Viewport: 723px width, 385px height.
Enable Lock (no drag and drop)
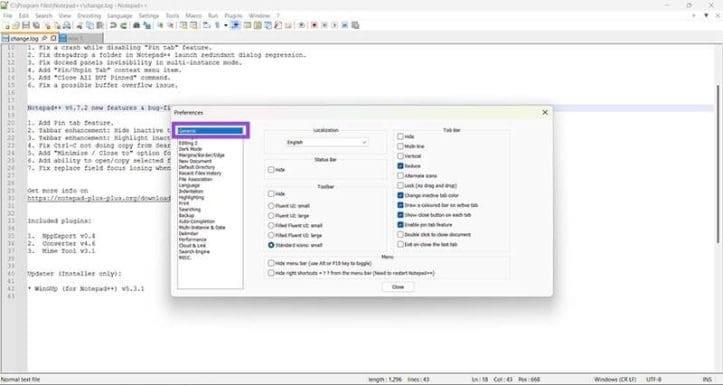tap(400, 185)
